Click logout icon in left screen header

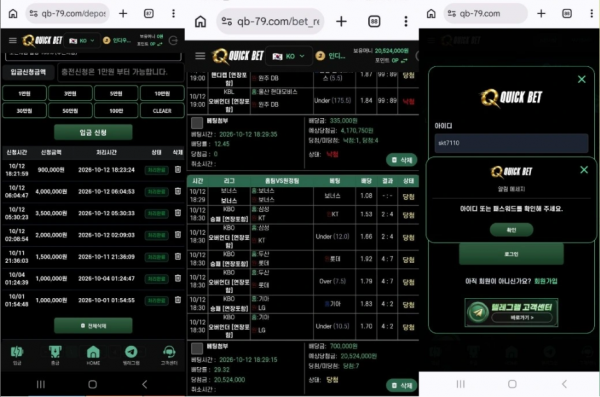point(173,41)
